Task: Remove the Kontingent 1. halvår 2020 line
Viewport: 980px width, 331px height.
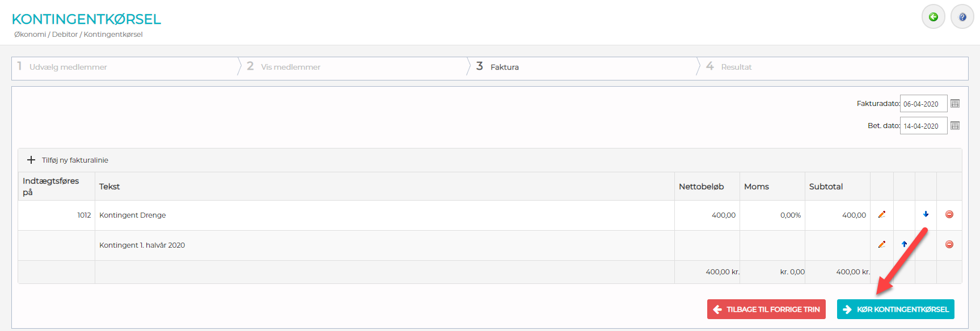Action: coord(949,244)
